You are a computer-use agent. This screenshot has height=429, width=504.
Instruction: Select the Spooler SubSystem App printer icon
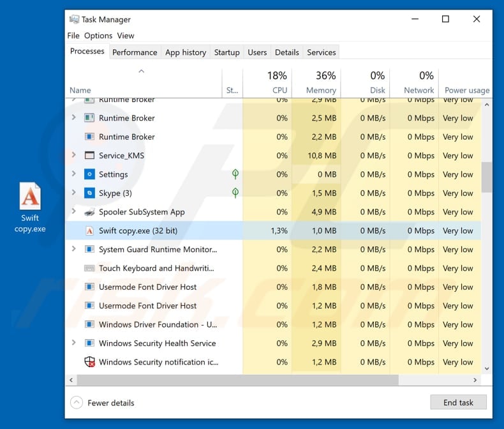pos(89,212)
